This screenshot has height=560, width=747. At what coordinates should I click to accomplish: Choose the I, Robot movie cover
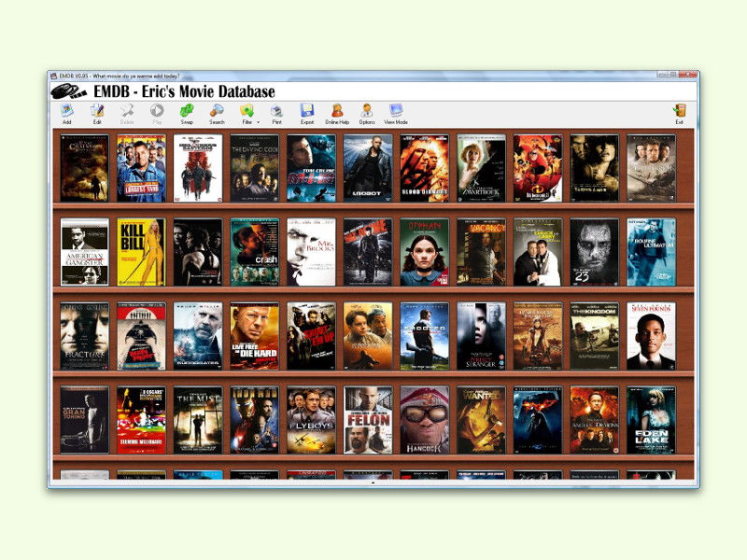(368, 168)
